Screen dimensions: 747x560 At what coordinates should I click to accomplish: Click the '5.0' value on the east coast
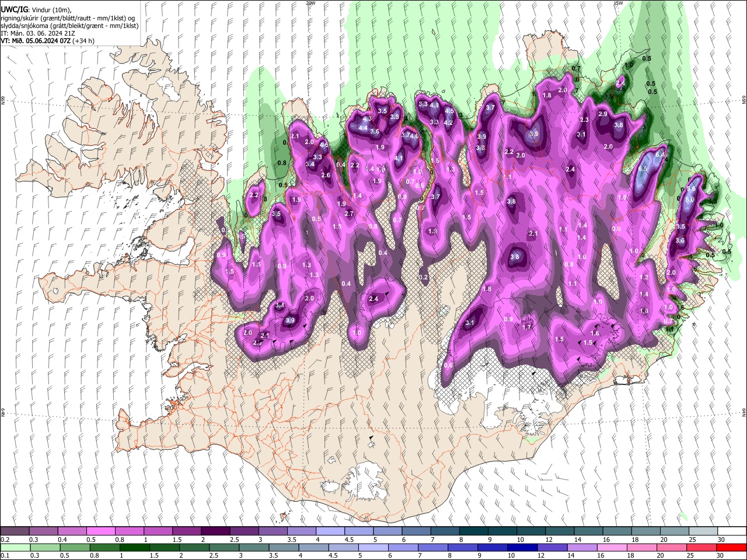(690, 199)
